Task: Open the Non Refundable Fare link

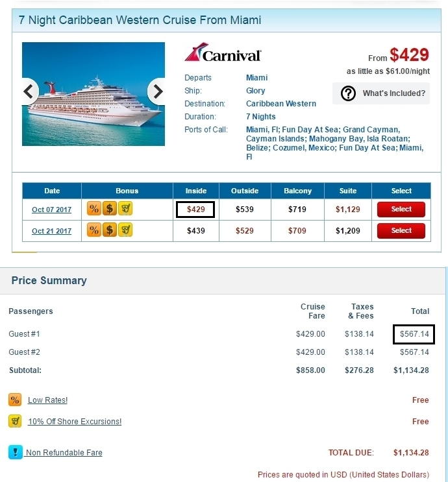Action: 64,453
